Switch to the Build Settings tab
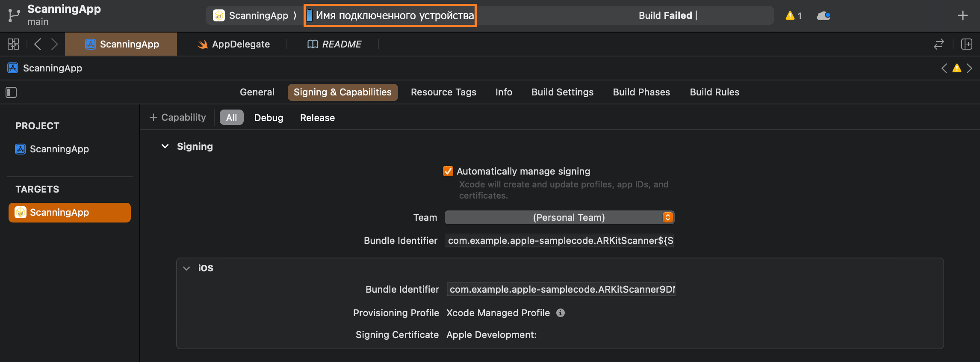Viewport: 980px width, 362px height. (x=562, y=92)
